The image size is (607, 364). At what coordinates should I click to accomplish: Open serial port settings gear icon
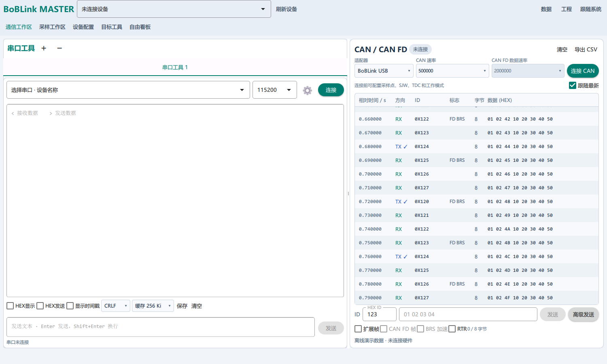(308, 90)
